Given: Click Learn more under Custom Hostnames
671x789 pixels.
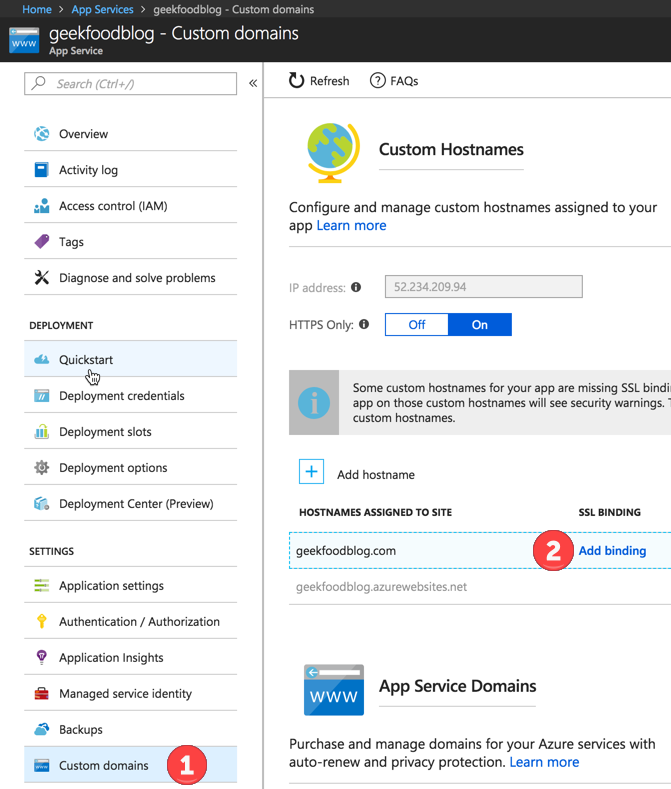Looking at the screenshot, I should point(351,225).
